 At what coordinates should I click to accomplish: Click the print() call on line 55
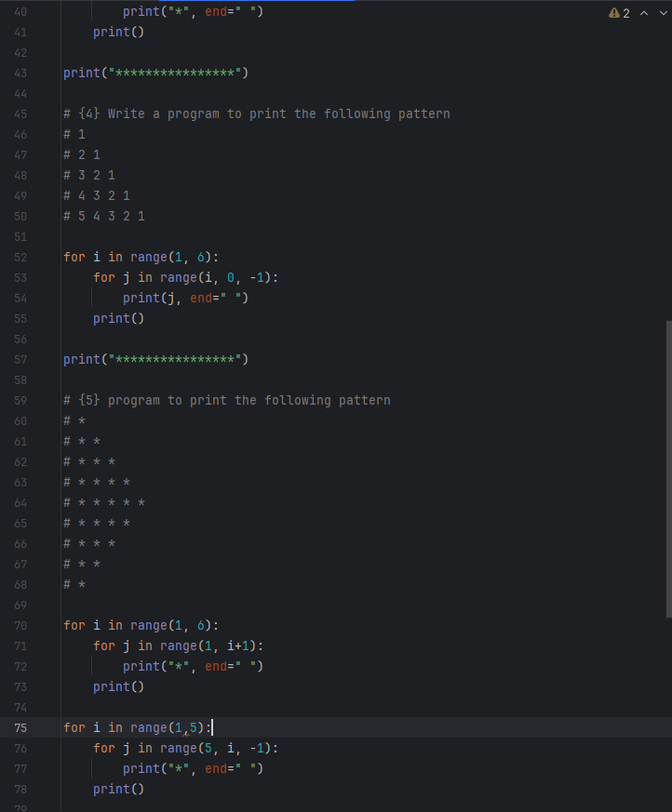[x=118, y=318]
